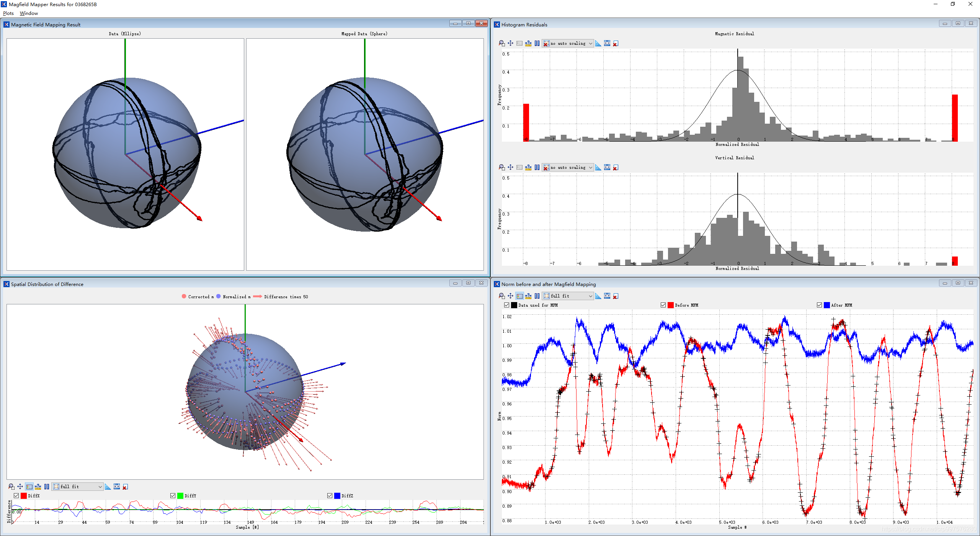The width and height of the screenshot is (980, 536).
Task: Click black Data used for MFM swatch
Action: click(x=514, y=305)
